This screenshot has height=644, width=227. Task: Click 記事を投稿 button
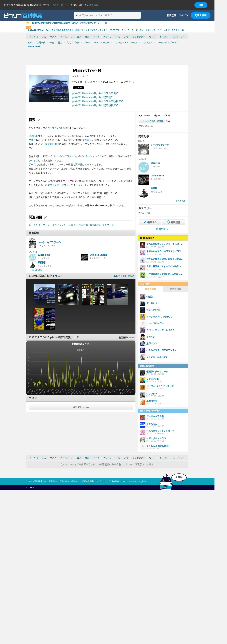(201, 16)
